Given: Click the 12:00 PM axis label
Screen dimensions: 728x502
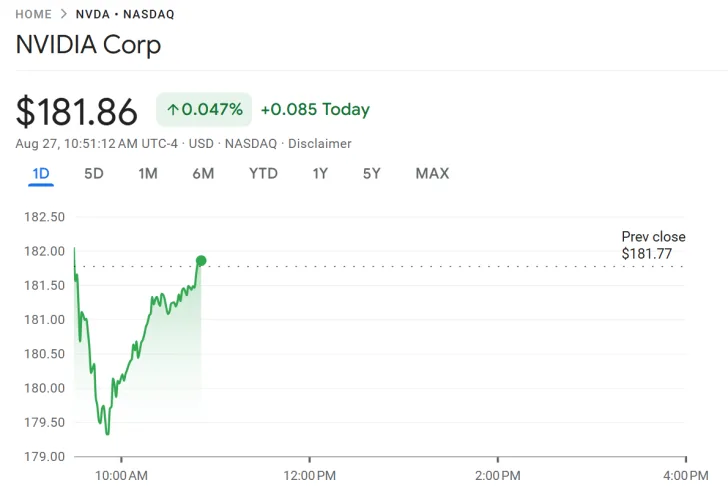Looking at the screenshot, I should tap(309, 474).
